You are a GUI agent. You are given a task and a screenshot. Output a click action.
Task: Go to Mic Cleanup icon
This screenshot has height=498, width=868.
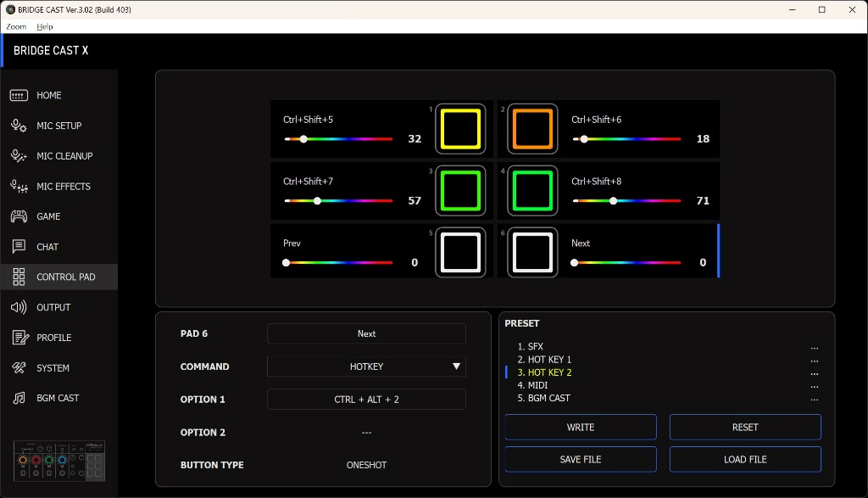pyautogui.click(x=19, y=156)
